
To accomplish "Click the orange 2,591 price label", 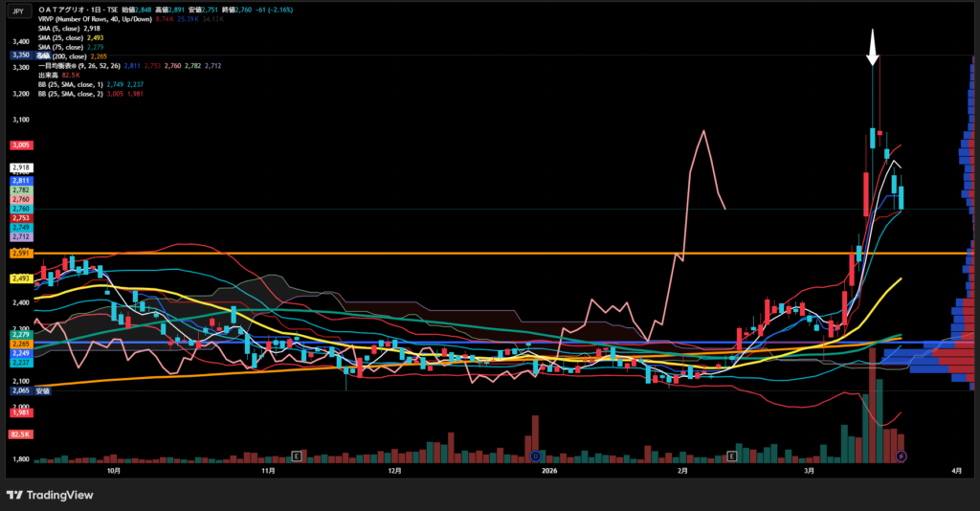I will [x=20, y=254].
